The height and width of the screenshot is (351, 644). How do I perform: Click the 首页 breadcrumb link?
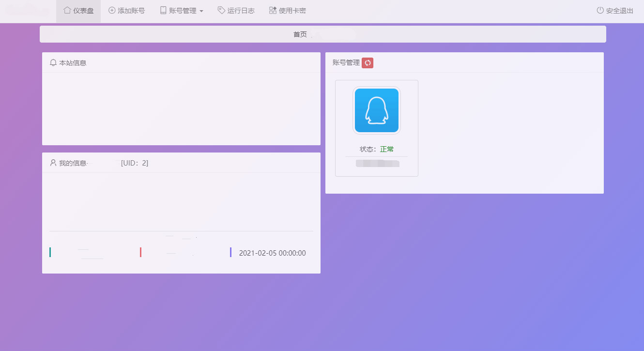(300, 34)
